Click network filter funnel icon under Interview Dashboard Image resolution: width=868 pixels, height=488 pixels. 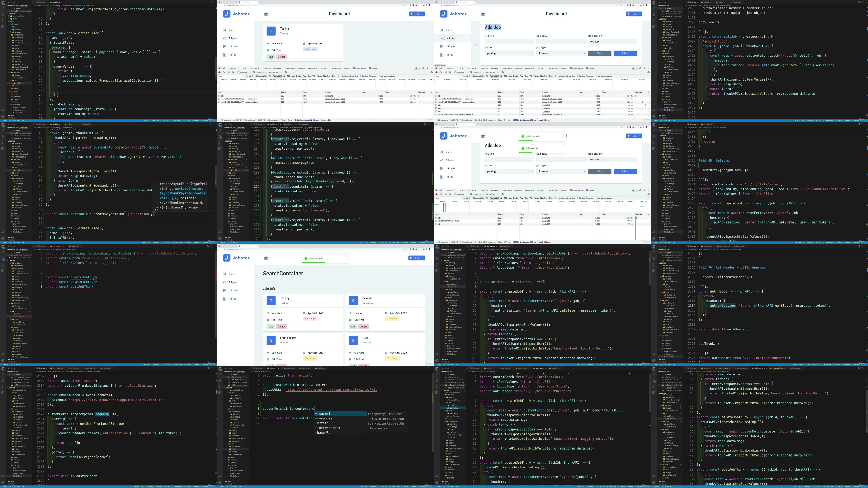click(x=229, y=72)
